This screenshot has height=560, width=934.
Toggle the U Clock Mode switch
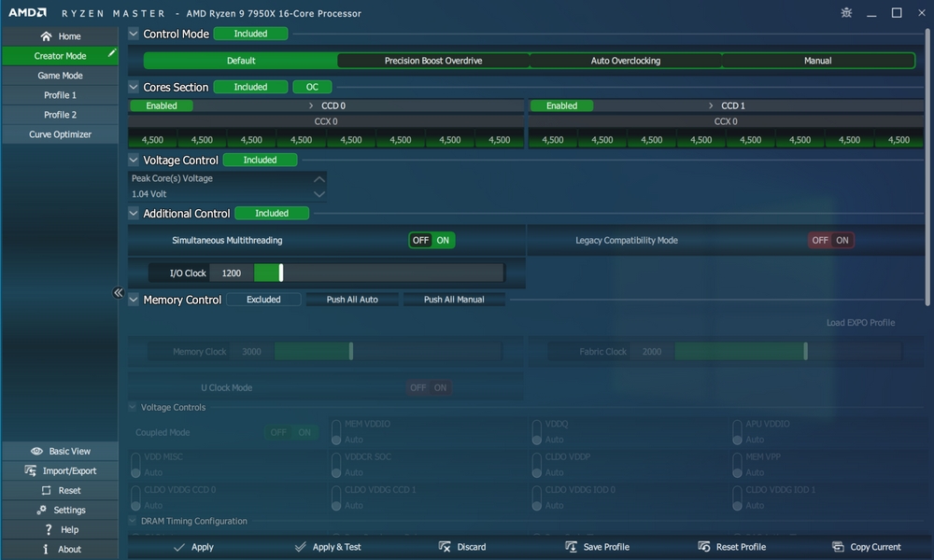pyautogui.click(x=429, y=388)
